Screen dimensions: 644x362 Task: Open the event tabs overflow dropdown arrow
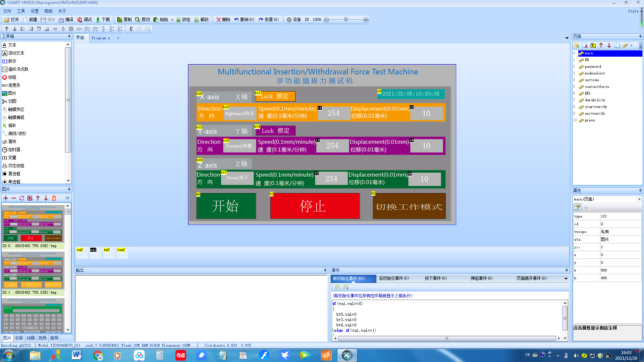566,279
